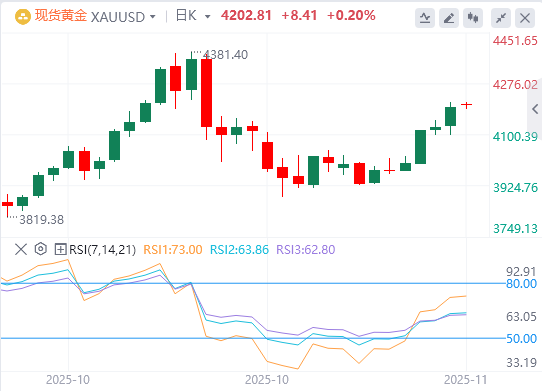Select the drawing pencil tool
542x391 pixels.
click(x=449, y=18)
